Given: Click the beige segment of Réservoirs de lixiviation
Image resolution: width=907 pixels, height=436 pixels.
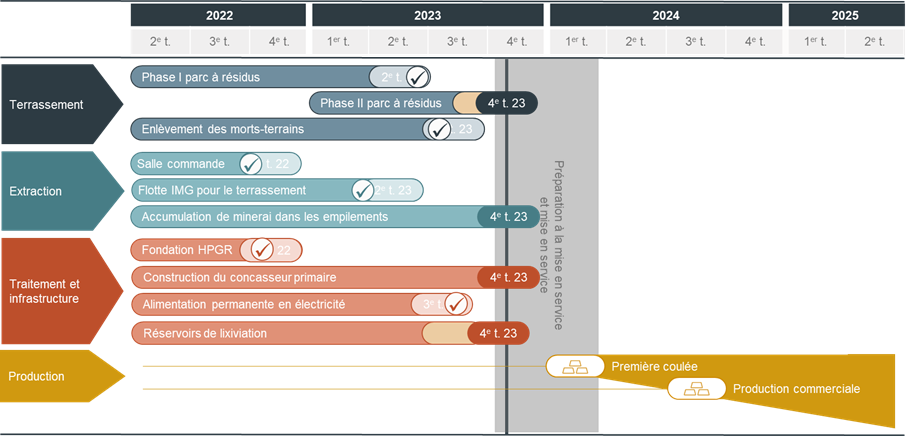Looking at the screenshot, I should pos(445,333).
